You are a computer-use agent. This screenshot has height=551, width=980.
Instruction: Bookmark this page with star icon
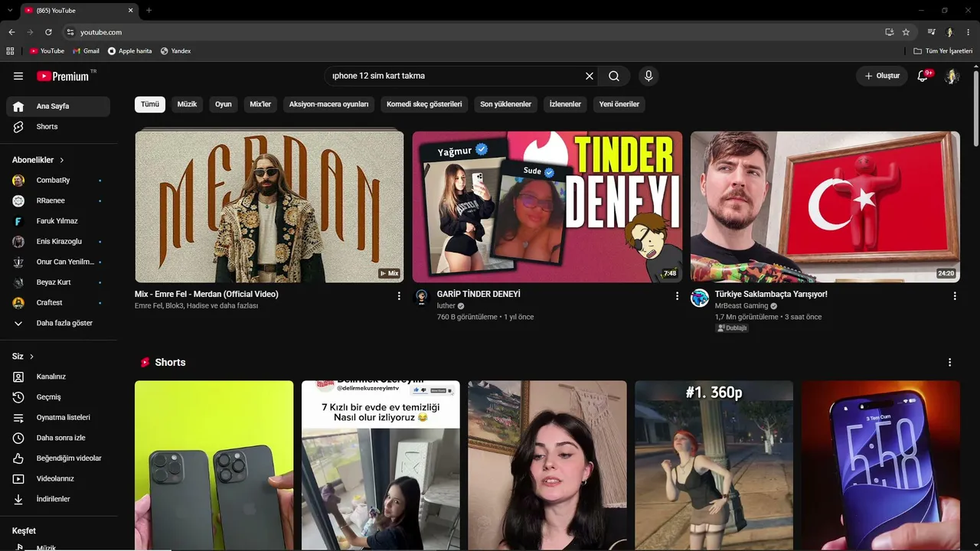click(906, 32)
